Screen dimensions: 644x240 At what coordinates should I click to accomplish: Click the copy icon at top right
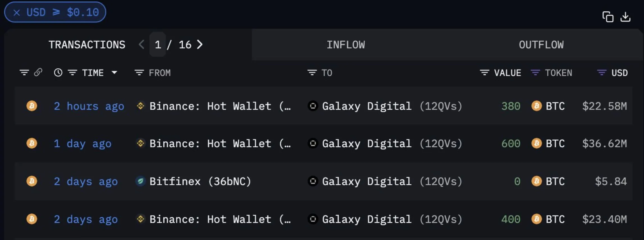click(x=608, y=17)
